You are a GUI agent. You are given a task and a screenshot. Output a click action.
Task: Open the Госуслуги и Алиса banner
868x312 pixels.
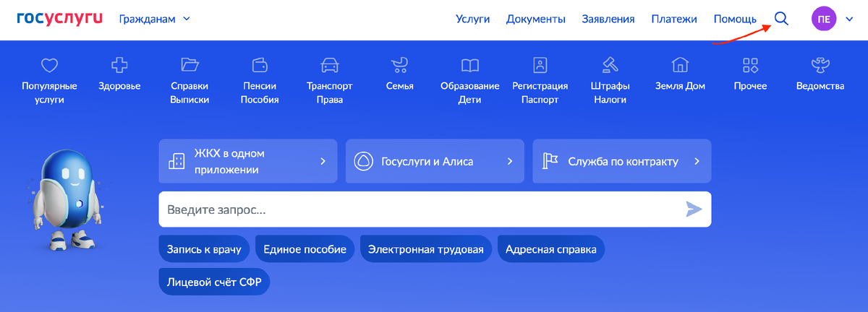[435, 161]
